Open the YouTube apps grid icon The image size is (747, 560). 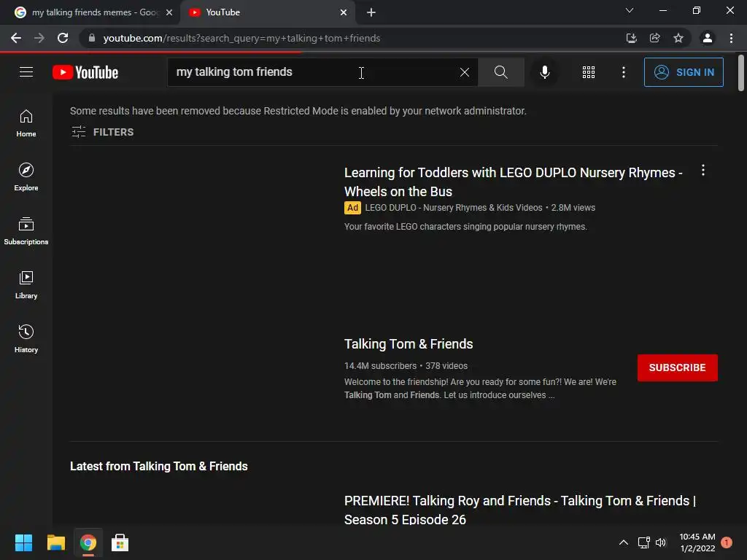[589, 72]
